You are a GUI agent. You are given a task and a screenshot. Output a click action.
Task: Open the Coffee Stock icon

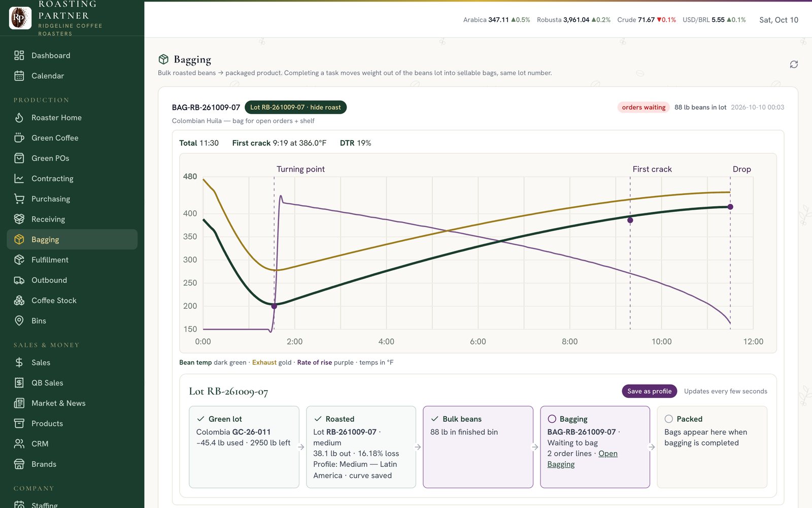click(x=19, y=300)
